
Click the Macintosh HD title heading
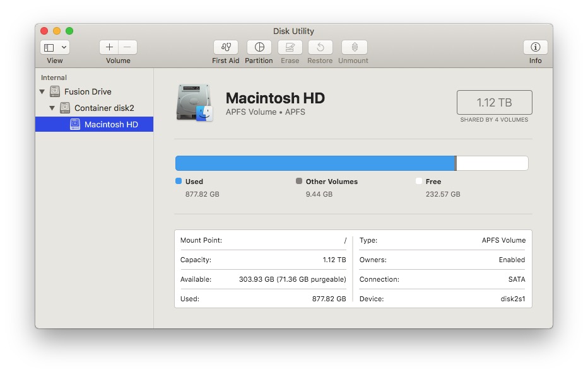[x=275, y=98]
